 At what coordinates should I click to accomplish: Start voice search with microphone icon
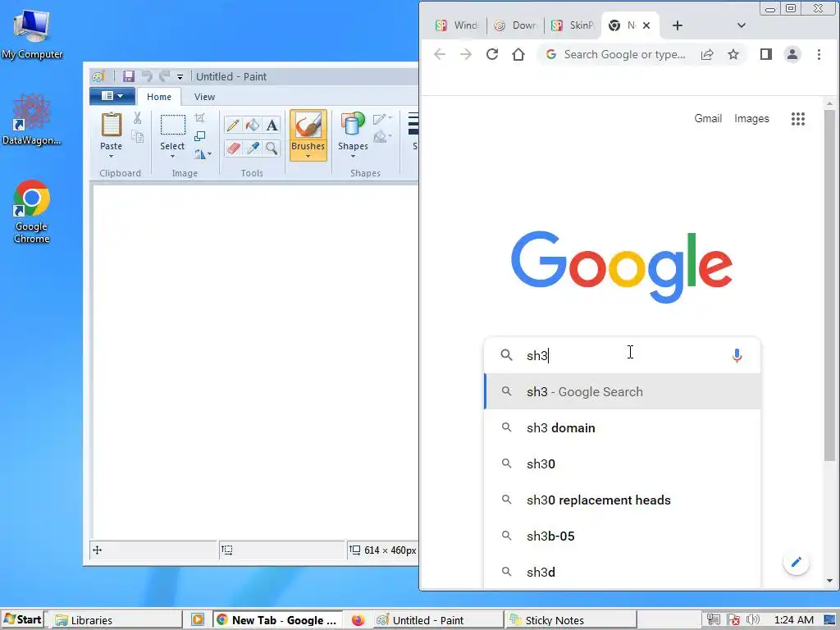coord(737,355)
